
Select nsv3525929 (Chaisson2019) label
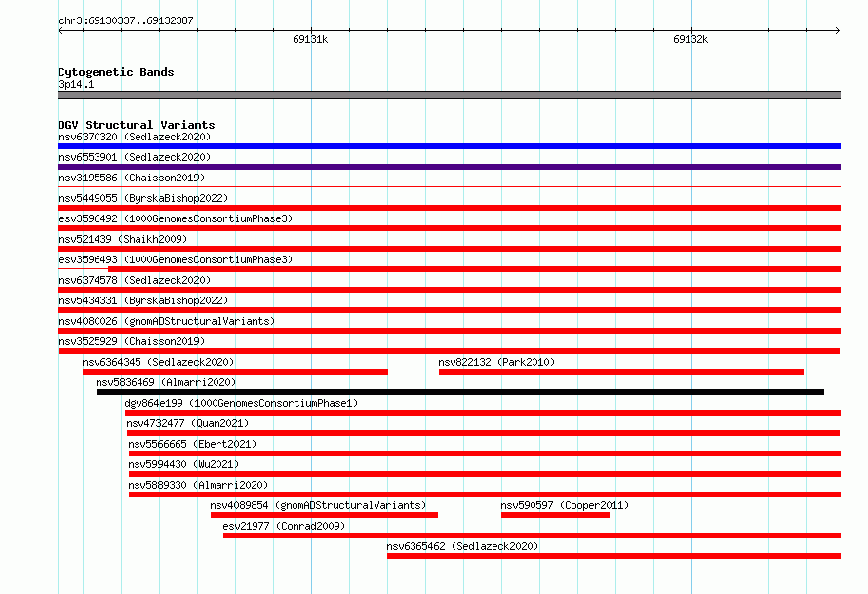(132, 341)
